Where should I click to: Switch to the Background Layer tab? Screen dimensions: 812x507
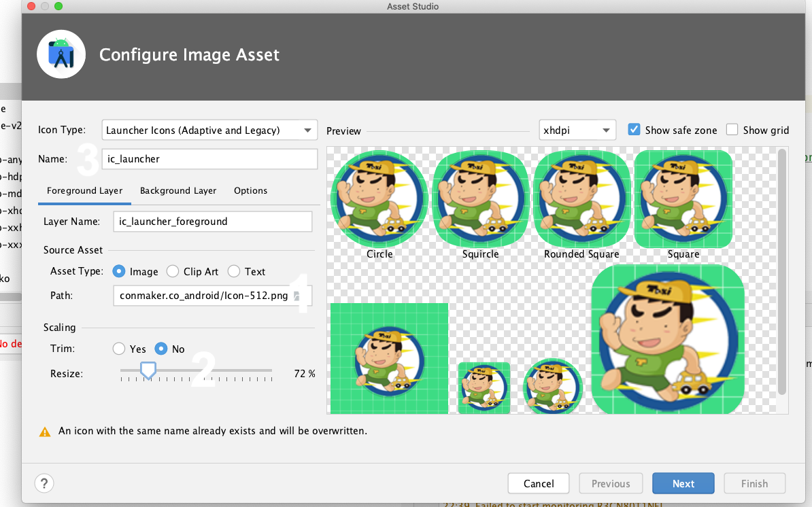(178, 190)
